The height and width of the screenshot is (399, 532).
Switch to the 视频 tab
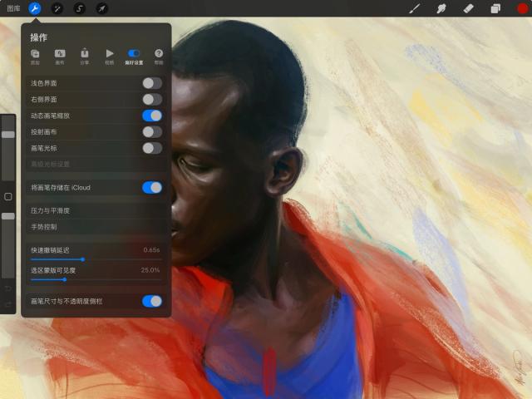click(109, 57)
